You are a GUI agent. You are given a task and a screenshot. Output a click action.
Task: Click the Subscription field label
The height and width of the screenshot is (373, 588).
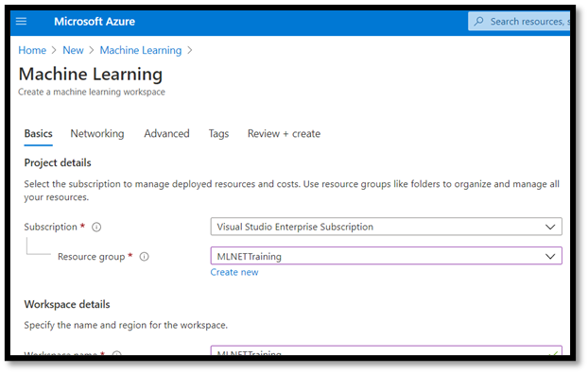(x=51, y=227)
